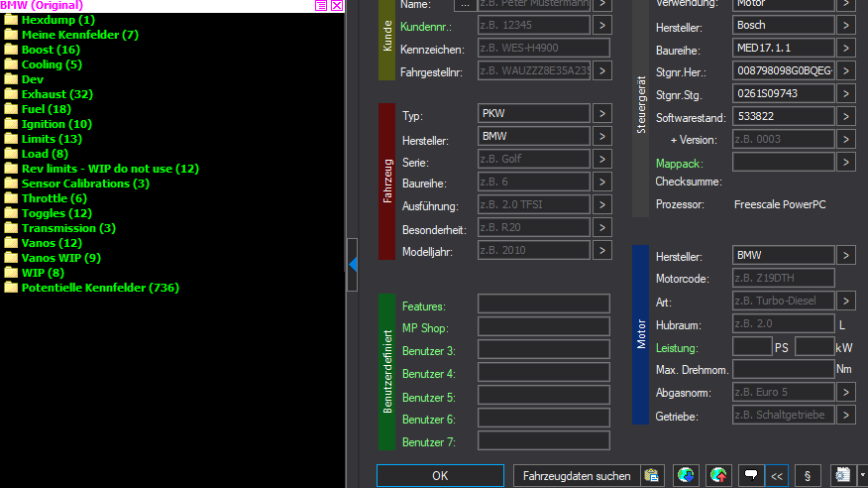Click the globe icon with red upload arrow

(x=718, y=476)
